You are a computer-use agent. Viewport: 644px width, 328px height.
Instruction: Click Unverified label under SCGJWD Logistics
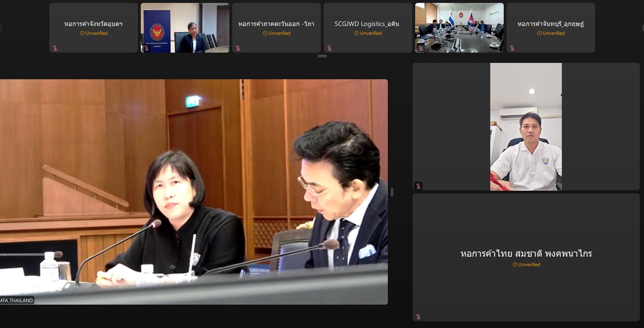click(368, 33)
